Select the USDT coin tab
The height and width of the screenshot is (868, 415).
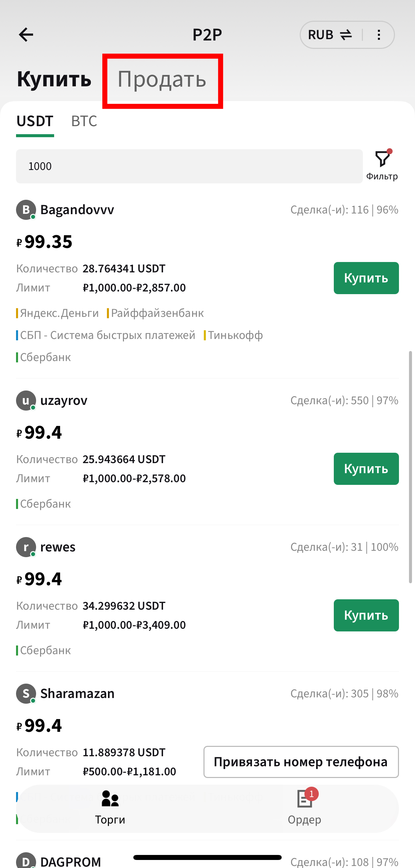click(x=35, y=121)
